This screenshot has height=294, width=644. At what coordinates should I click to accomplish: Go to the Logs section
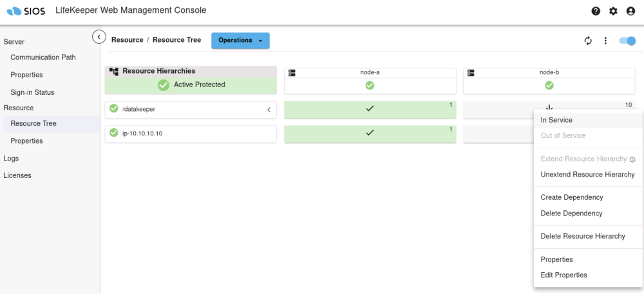11,158
